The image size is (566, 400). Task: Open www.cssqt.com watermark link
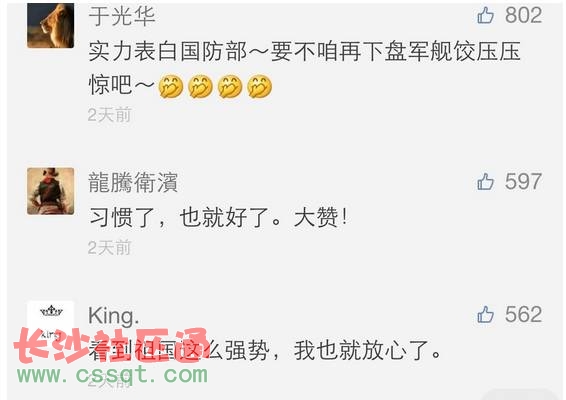113,374
